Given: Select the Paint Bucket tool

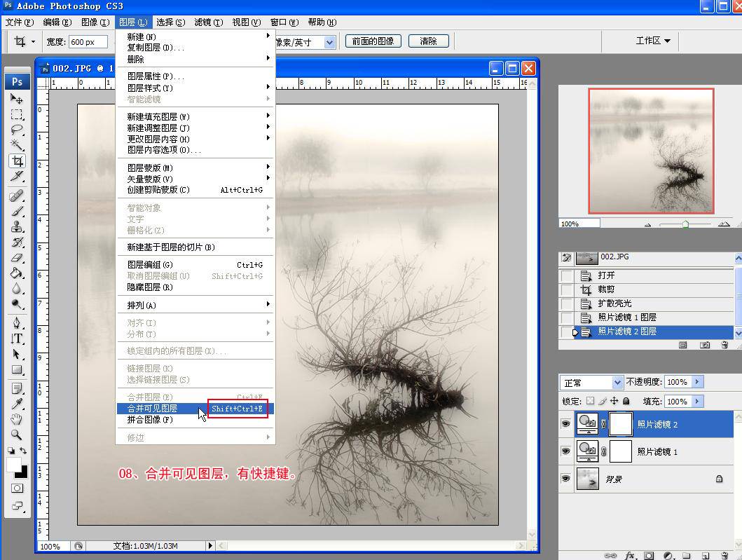Looking at the screenshot, I should (17, 273).
